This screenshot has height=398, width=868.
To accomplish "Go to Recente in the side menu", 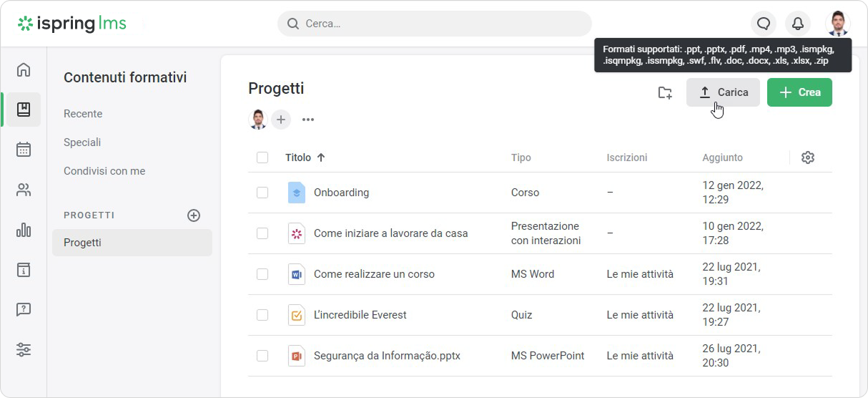I will (x=83, y=114).
